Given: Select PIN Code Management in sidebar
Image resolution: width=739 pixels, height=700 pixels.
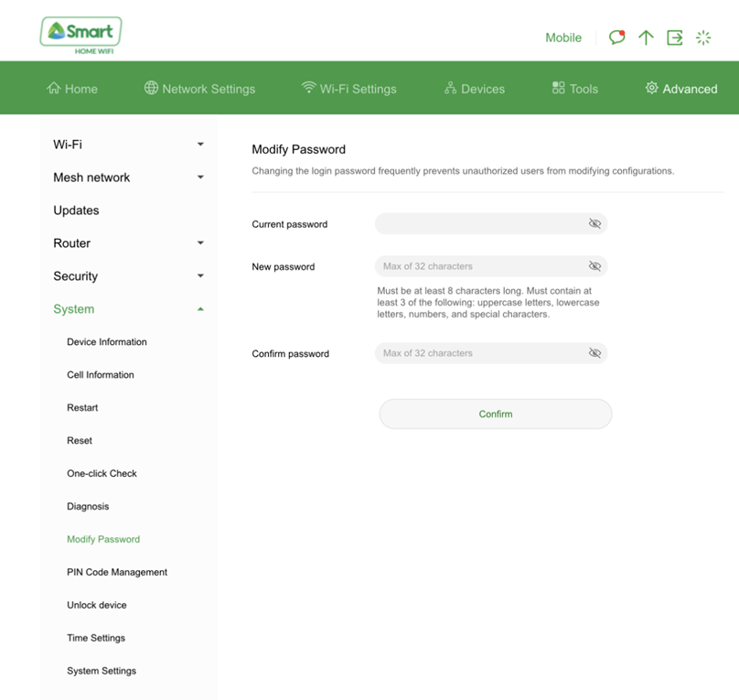Looking at the screenshot, I should point(117,572).
